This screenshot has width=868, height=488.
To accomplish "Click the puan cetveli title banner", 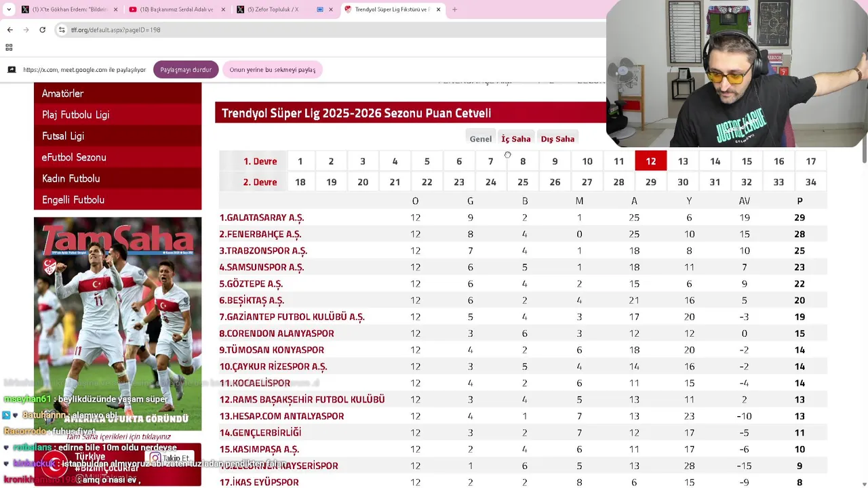I will coord(410,113).
